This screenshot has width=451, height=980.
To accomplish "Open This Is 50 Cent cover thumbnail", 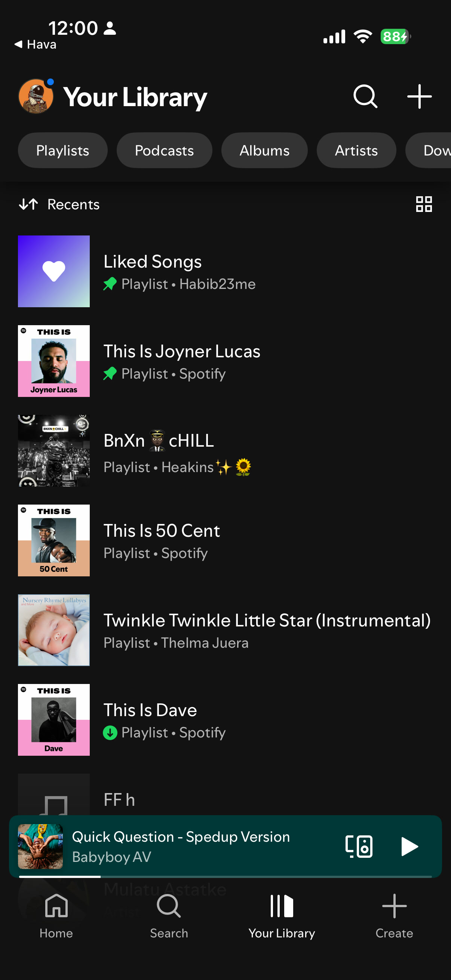I will point(53,540).
